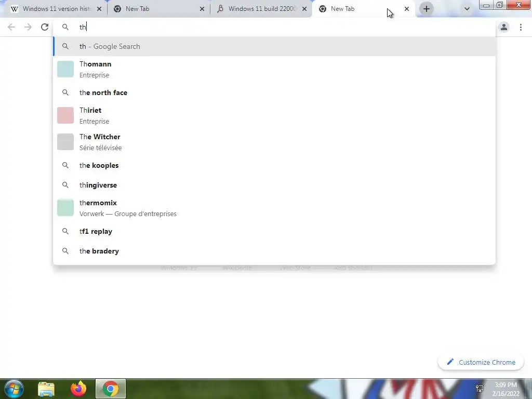Close the Windows 11 version history tab

point(99,9)
